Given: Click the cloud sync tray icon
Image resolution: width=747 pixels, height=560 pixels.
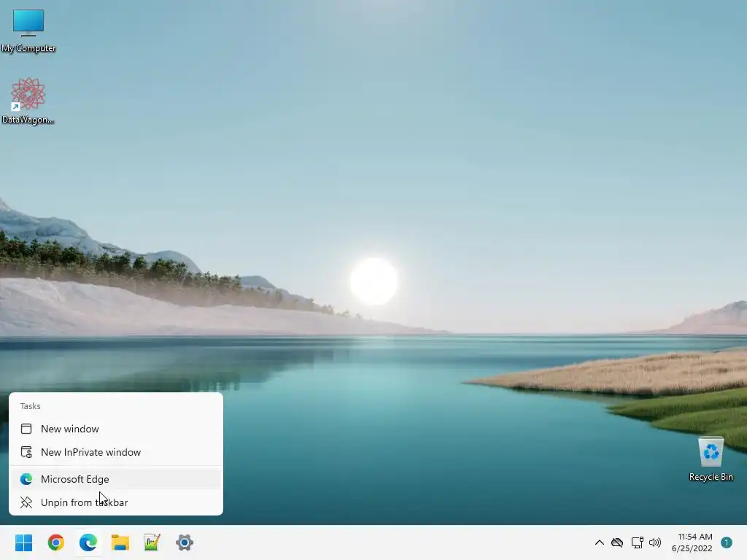Looking at the screenshot, I should [x=617, y=542].
